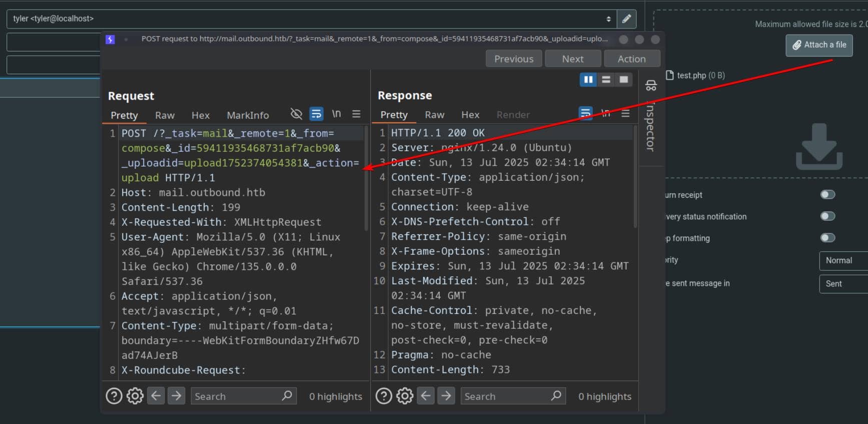Viewport: 868px width, 424px height.
Task: Click 'X-DNS-Prefetch-Control: off' response header
Action: (x=475, y=221)
